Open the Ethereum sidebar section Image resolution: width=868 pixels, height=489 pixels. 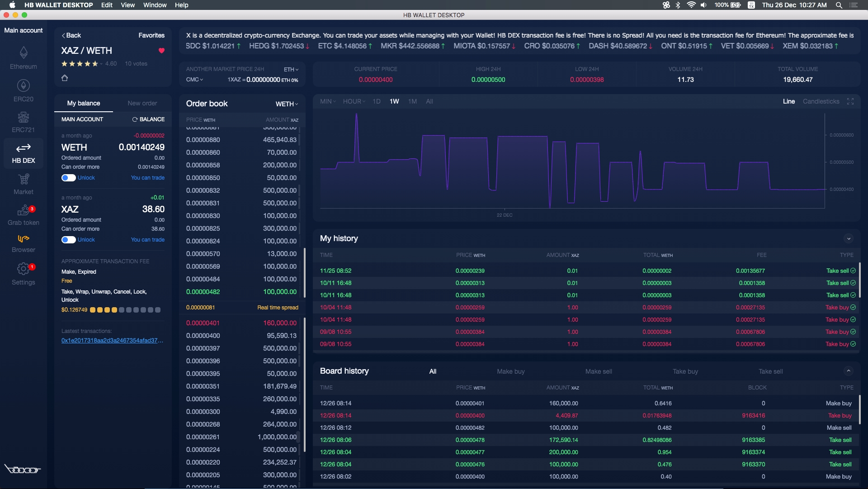click(24, 58)
